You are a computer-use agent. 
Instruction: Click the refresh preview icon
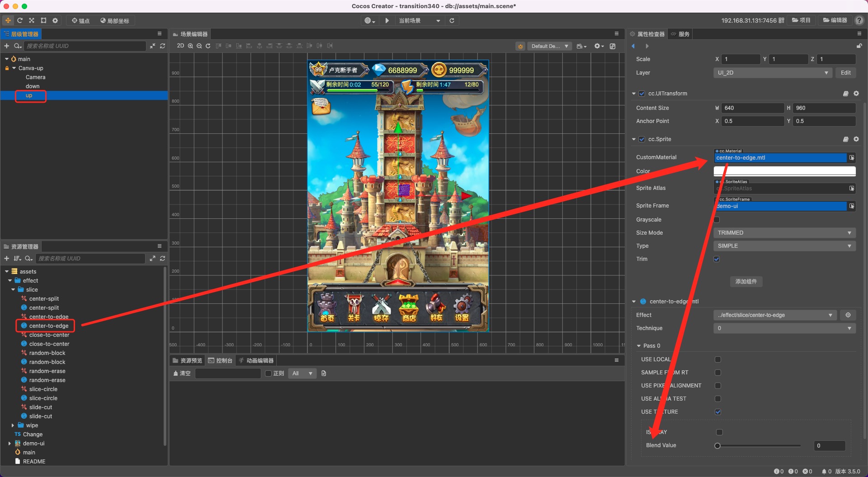452,21
